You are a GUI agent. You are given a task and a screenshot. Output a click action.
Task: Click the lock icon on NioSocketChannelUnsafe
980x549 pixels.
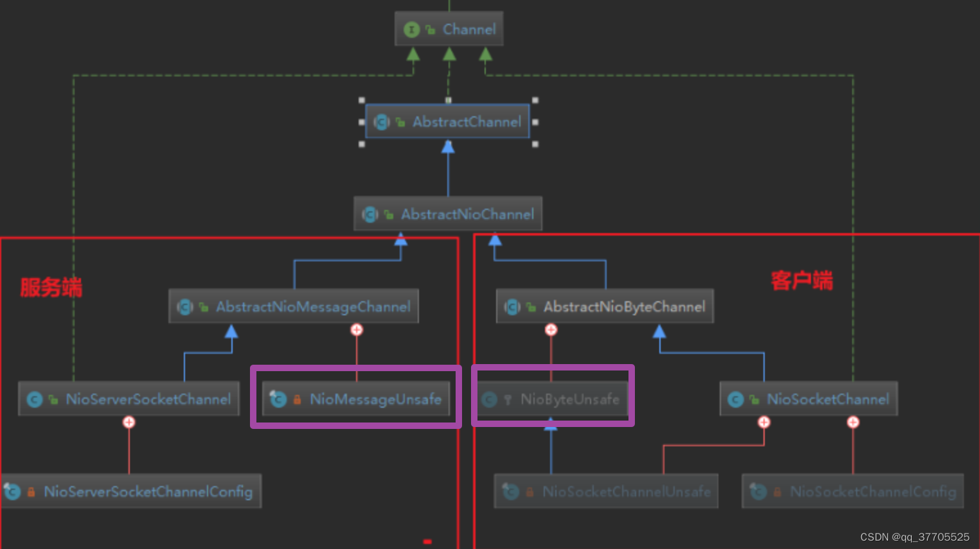point(530,492)
